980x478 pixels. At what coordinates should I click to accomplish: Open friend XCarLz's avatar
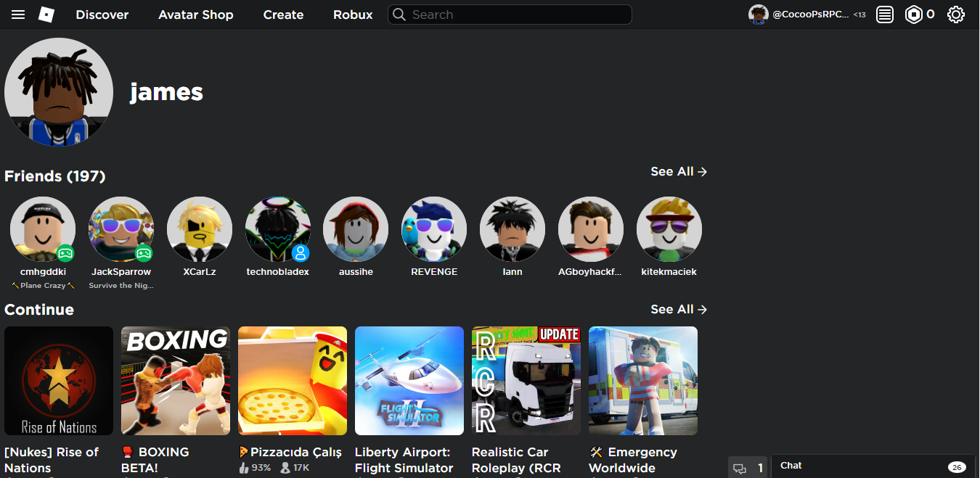click(x=200, y=229)
